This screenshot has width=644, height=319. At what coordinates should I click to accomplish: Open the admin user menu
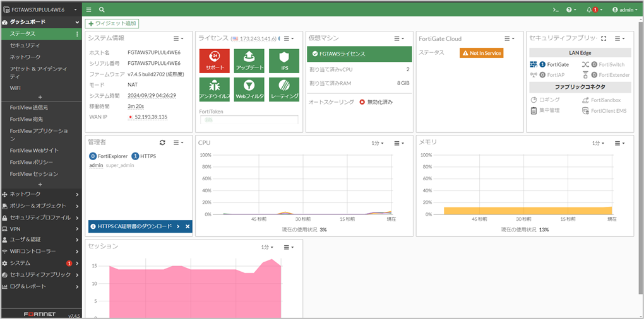pos(626,9)
